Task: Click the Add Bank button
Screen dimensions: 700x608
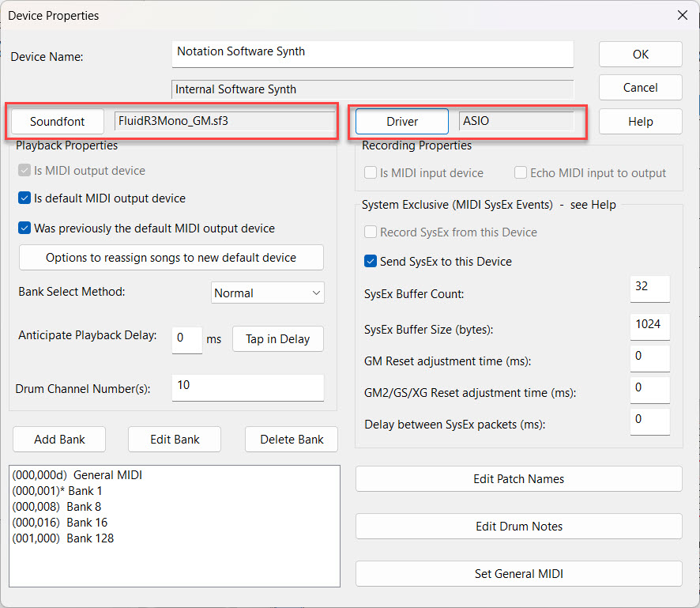Action: [59, 440]
